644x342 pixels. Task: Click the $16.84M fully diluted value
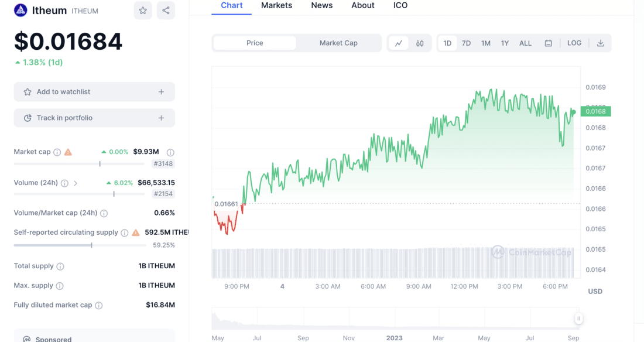[160, 305]
